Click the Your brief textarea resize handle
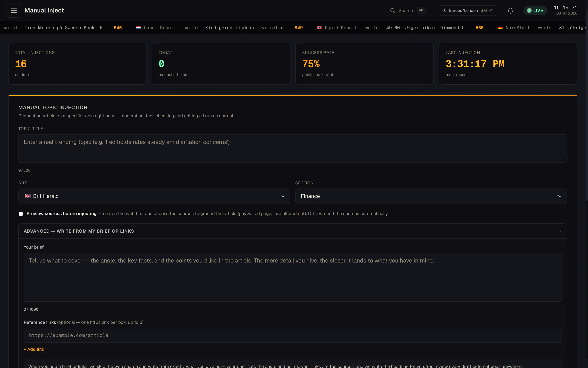 [x=558, y=298]
